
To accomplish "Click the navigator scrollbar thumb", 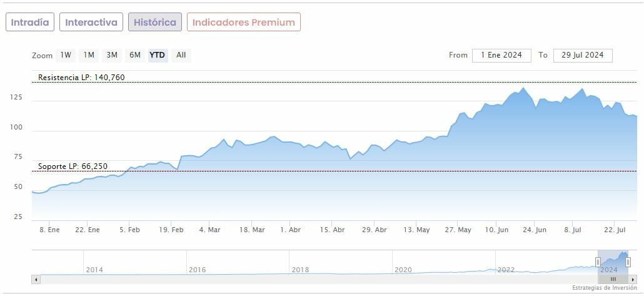I will coord(613,279).
